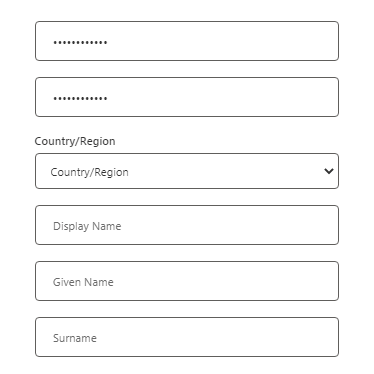Open the Country/Region combo box
The height and width of the screenshot is (374, 374).
[x=187, y=171]
